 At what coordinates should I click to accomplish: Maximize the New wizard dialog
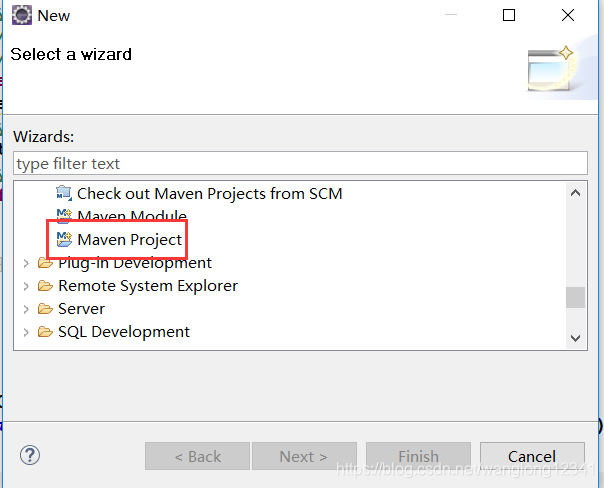point(509,15)
